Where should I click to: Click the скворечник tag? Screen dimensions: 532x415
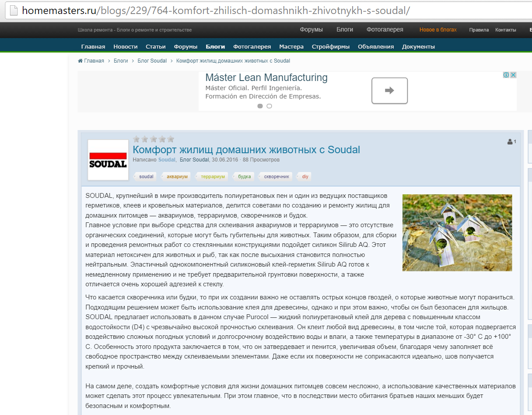[276, 176]
